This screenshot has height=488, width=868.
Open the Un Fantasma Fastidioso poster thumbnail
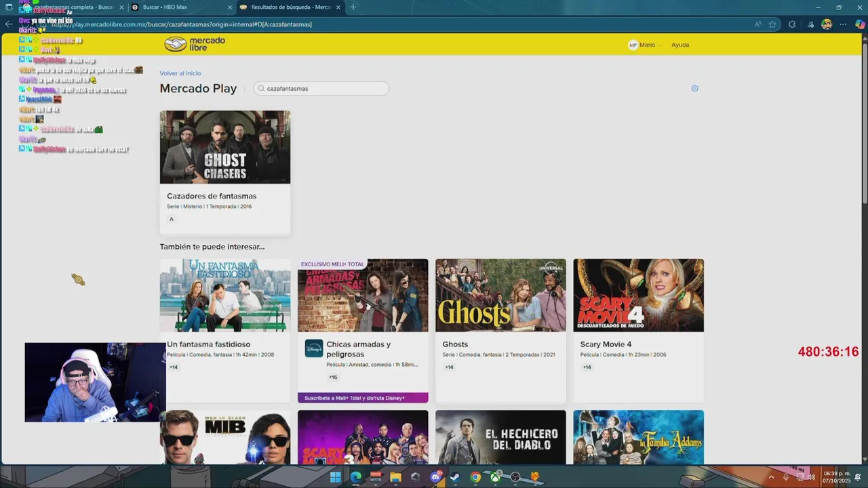(x=225, y=296)
